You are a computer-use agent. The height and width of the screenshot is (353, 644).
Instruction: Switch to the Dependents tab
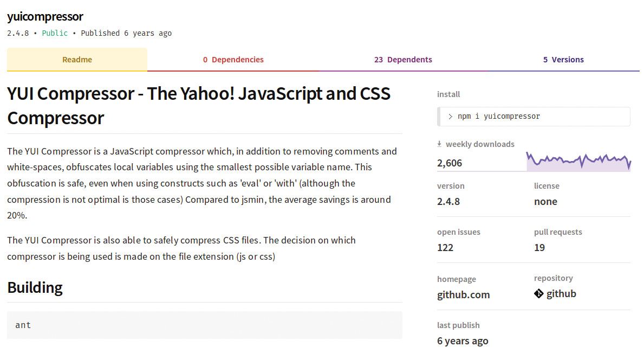[x=403, y=59]
